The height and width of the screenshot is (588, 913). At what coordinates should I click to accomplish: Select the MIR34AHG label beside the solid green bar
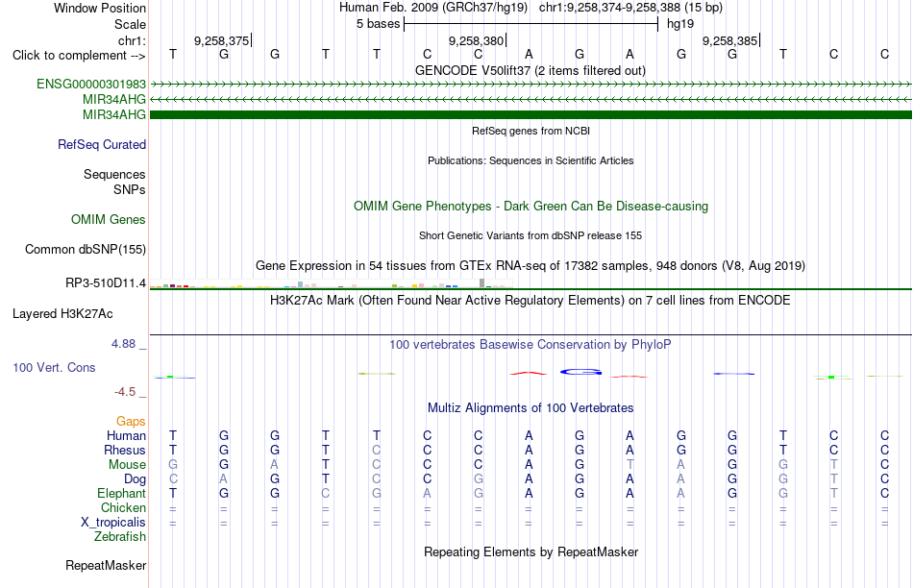(114, 114)
